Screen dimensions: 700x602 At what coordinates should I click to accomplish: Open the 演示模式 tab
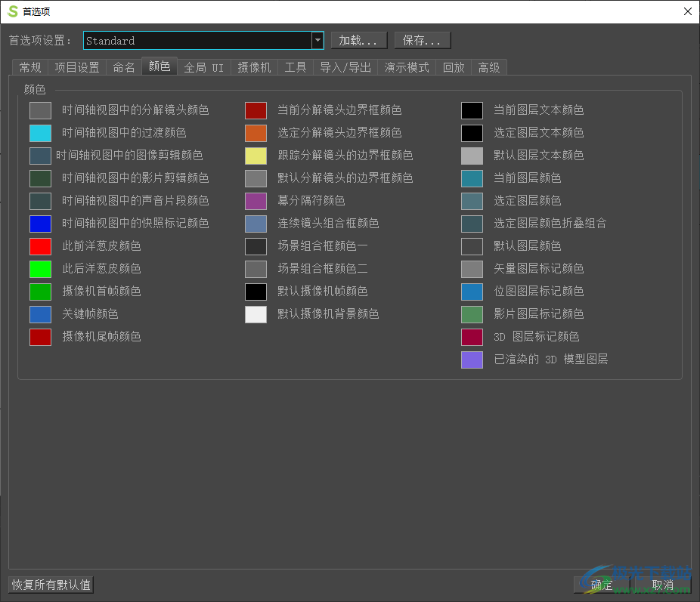click(x=407, y=67)
